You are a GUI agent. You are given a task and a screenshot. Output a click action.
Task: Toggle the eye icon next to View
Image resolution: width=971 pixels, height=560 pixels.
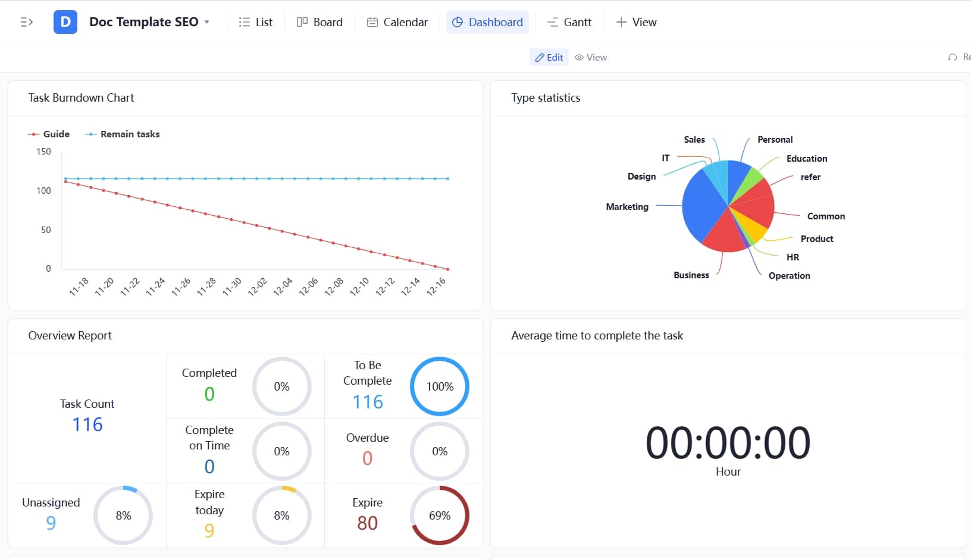click(579, 57)
